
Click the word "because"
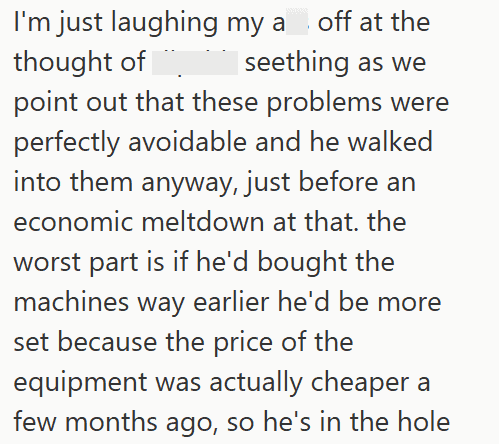pos(107,342)
